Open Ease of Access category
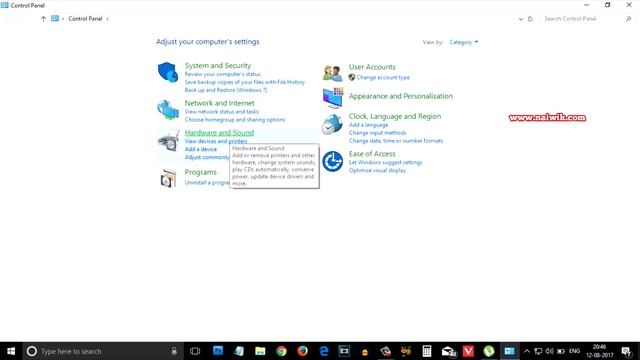The image size is (640, 360). (x=372, y=154)
